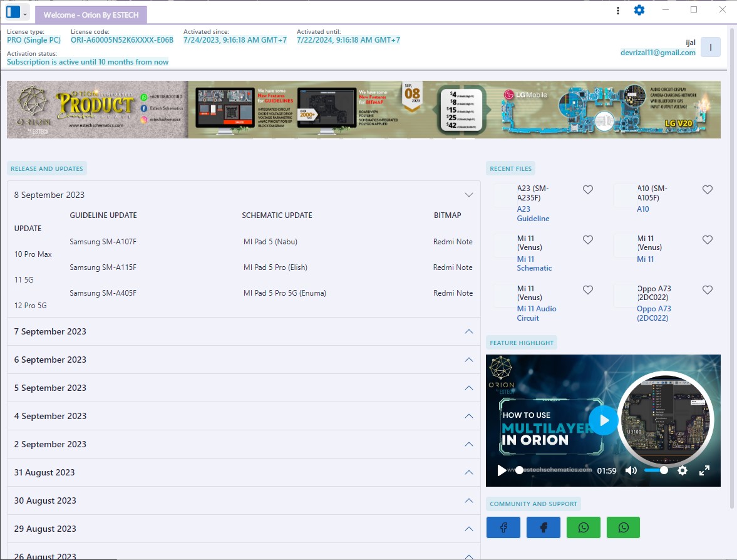The width and height of the screenshot is (737, 560).
Task: Play video with large center play button
Action: 603,420
